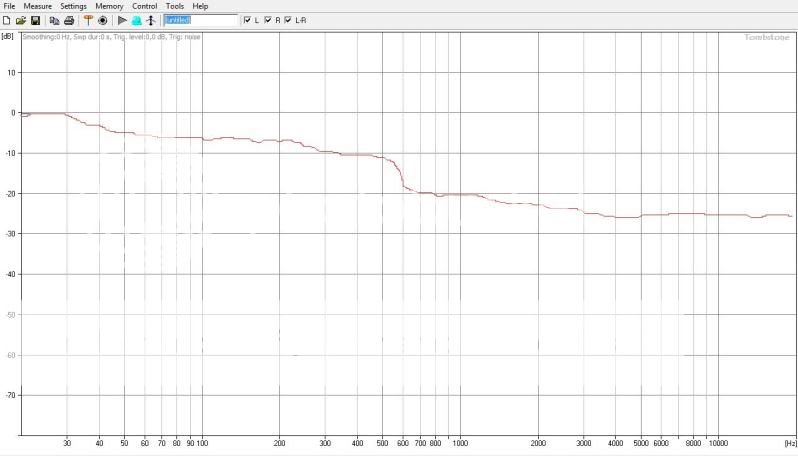This screenshot has height=456, width=798.
Task: Click the New file icon
Action: click(x=7, y=20)
